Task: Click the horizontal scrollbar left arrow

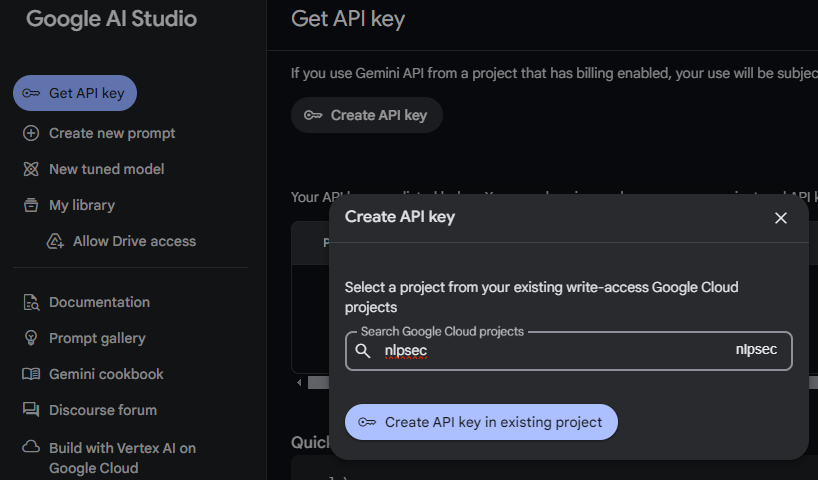Action: click(x=298, y=383)
